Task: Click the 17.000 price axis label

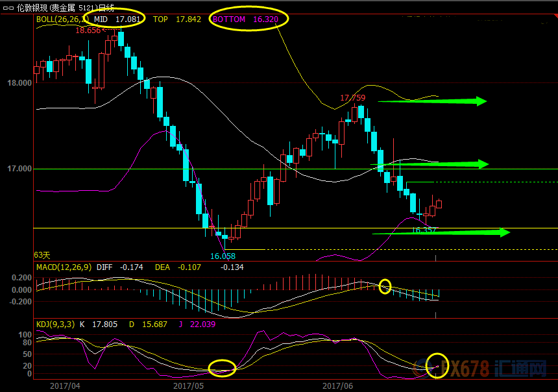Action: (x=19, y=169)
